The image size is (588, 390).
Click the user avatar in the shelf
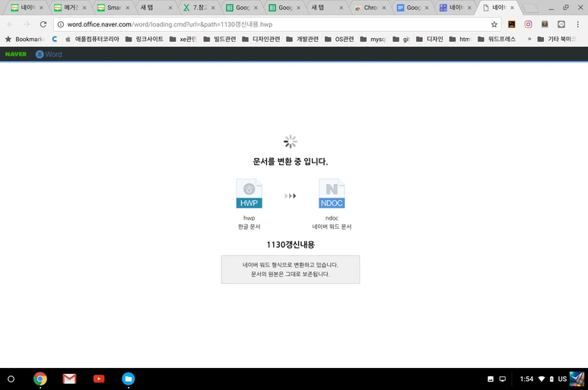pyautogui.click(x=577, y=379)
